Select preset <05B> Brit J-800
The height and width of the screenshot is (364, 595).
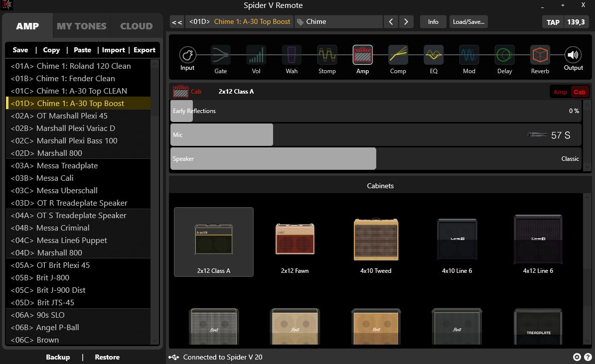78,277
